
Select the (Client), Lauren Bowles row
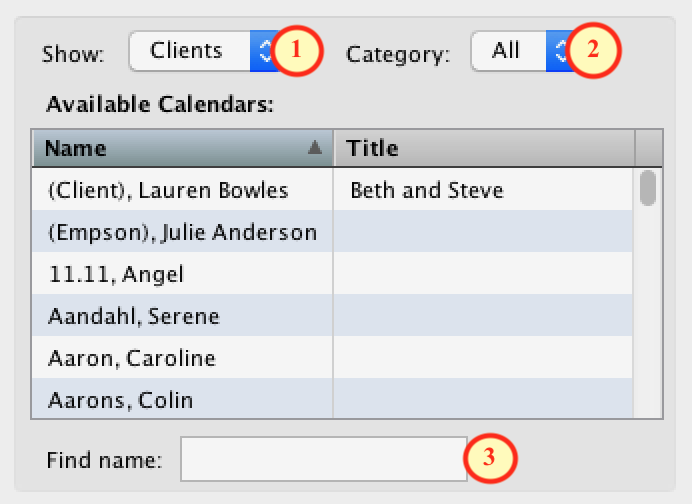point(332,190)
